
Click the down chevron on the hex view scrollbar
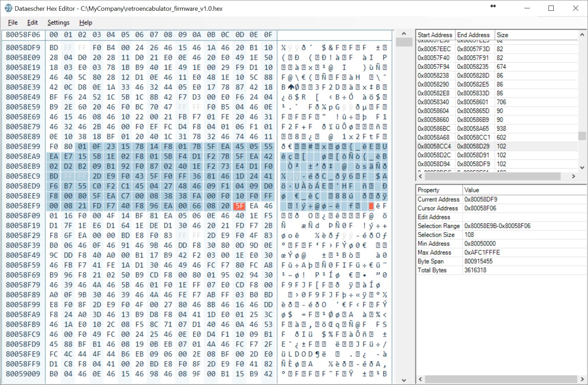[x=404, y=379]
